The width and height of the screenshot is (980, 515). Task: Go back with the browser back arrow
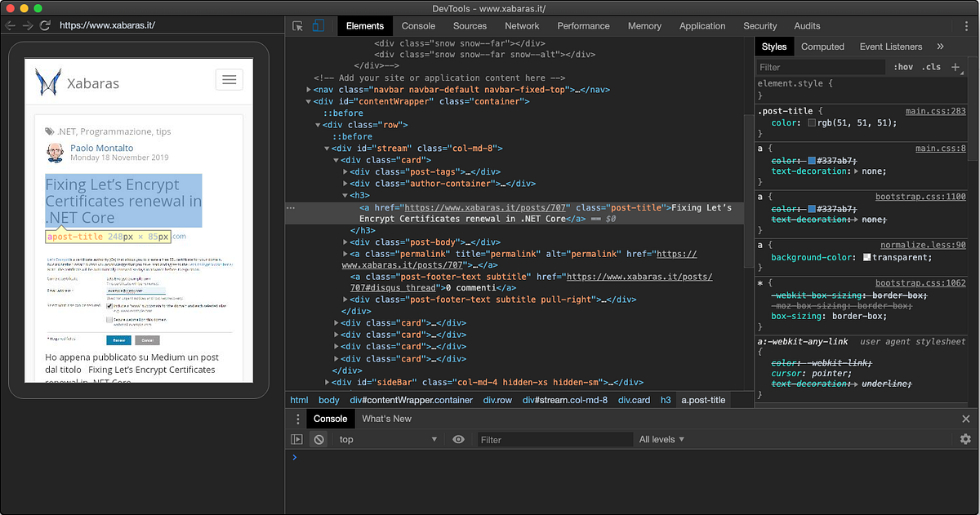(x=11, y=25)
